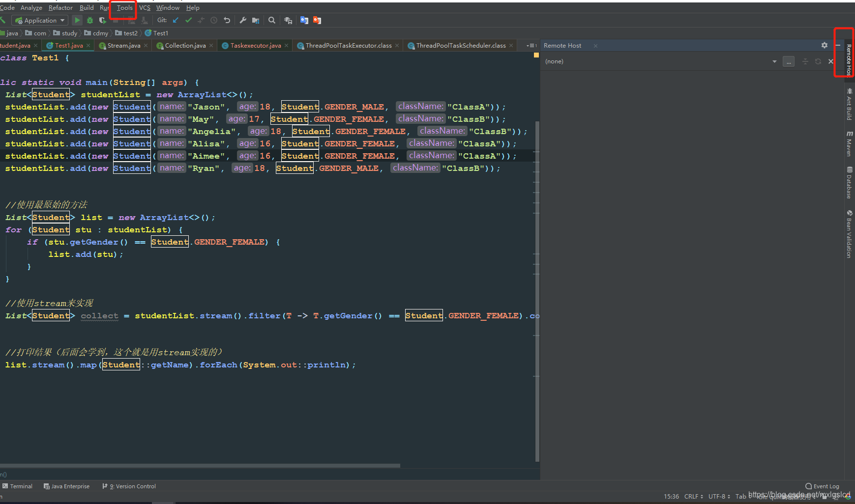Close the Remote Host tab with its X

tap(595, 46)
